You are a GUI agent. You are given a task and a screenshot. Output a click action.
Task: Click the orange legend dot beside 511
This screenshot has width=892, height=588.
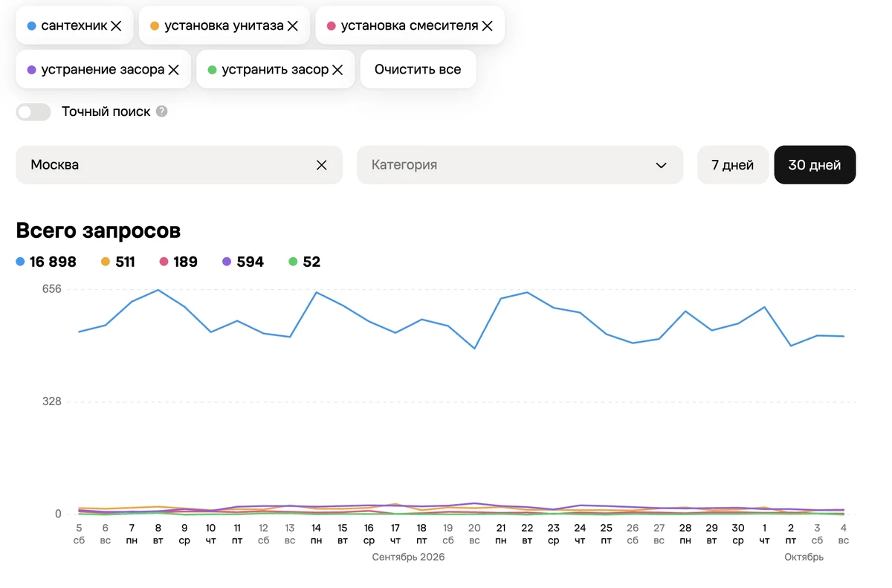106,262
